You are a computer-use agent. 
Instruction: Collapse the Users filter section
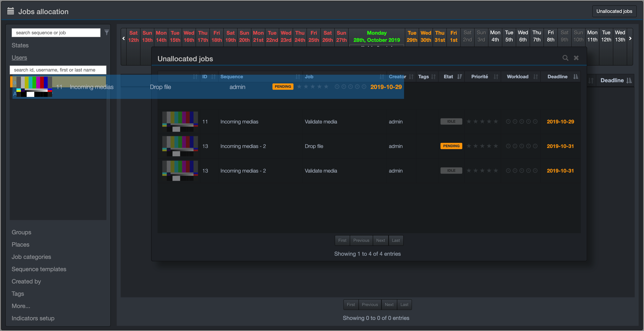(x=19, y=58)
